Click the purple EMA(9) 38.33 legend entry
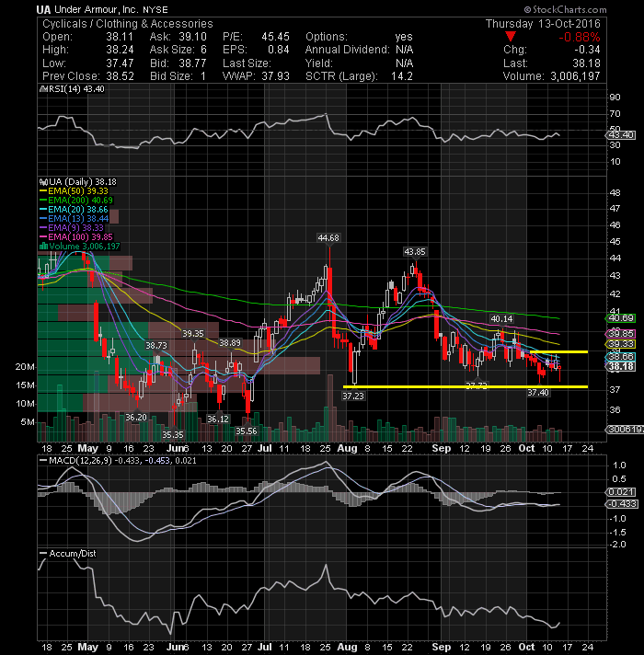 (x=72, y=227)
